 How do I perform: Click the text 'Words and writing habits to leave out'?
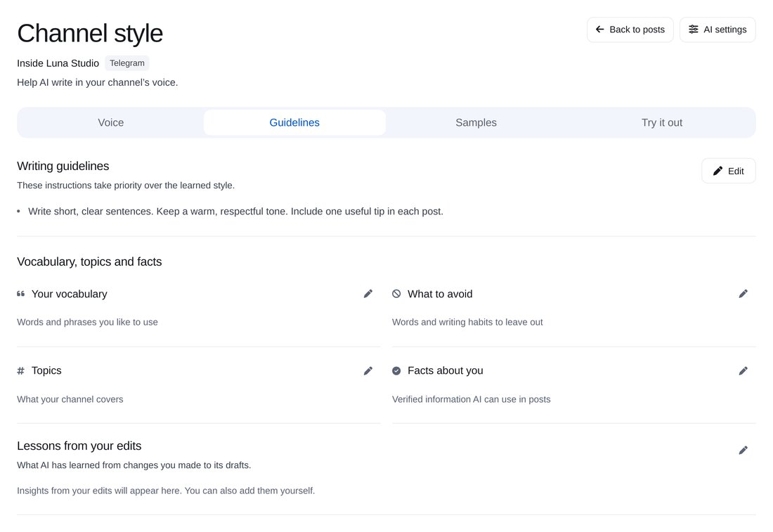click(x=467, y=323)
